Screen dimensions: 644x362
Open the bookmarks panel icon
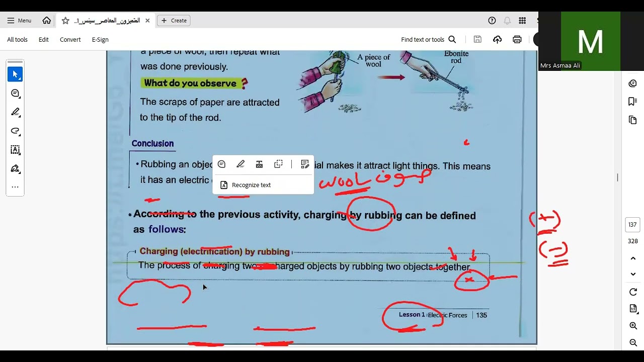pyautogui.click(x=633, y=102)
